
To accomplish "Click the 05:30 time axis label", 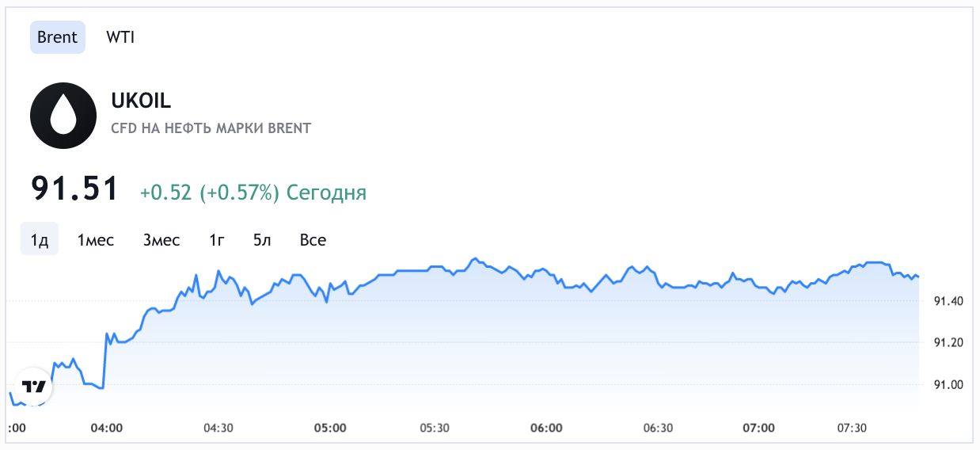I will click(x=435, y=428).
